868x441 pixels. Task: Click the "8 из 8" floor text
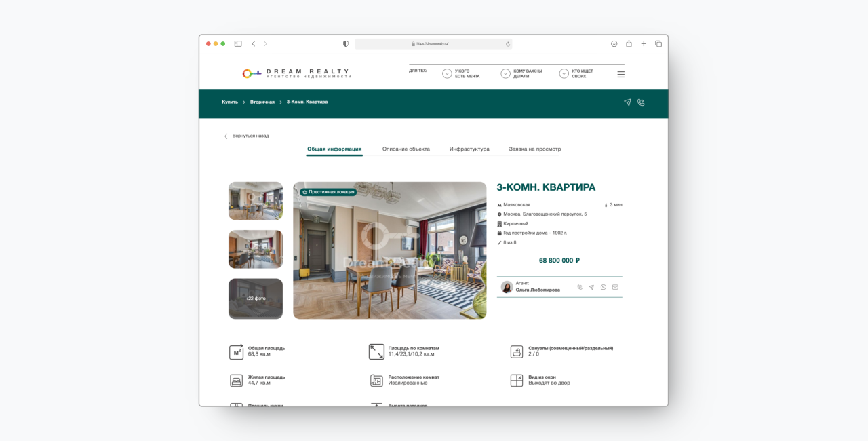[x=510, y=242]
